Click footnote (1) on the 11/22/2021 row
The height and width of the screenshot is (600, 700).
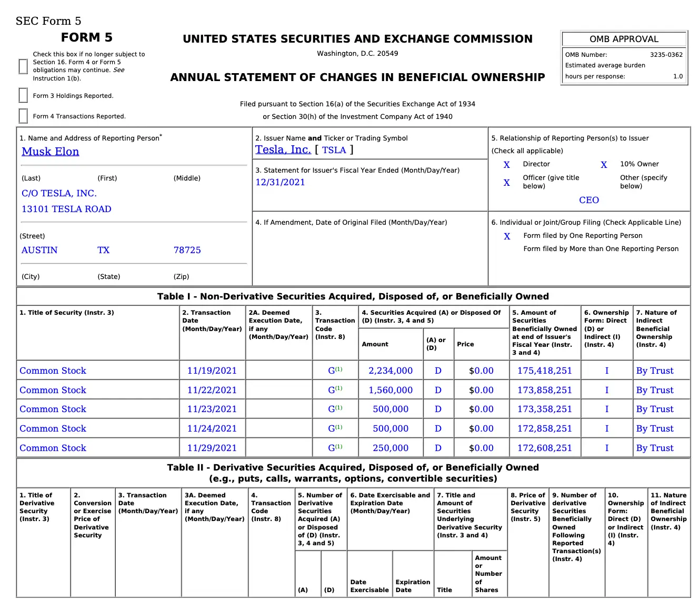pos(339,388)
